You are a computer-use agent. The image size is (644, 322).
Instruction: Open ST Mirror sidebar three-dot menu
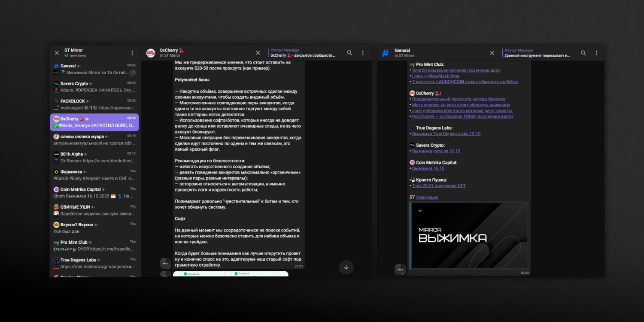pos(132,53)
